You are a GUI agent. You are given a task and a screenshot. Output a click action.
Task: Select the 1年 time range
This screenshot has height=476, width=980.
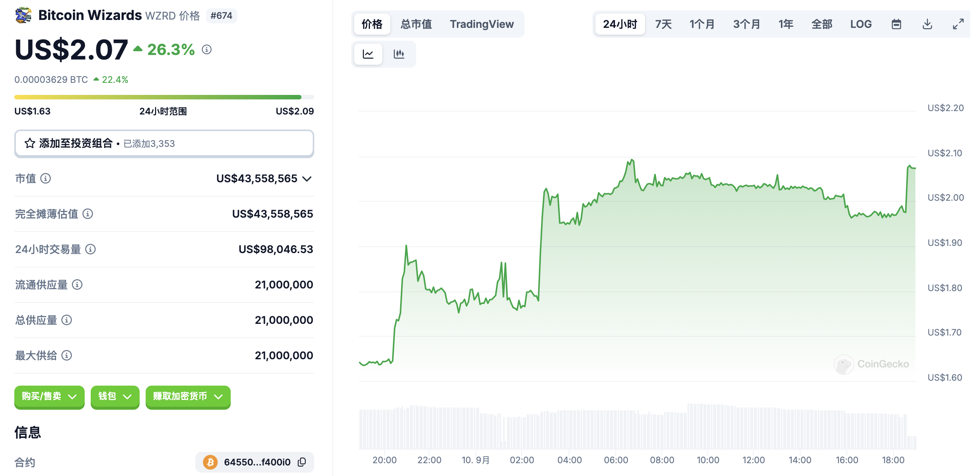tap(785, 24)
